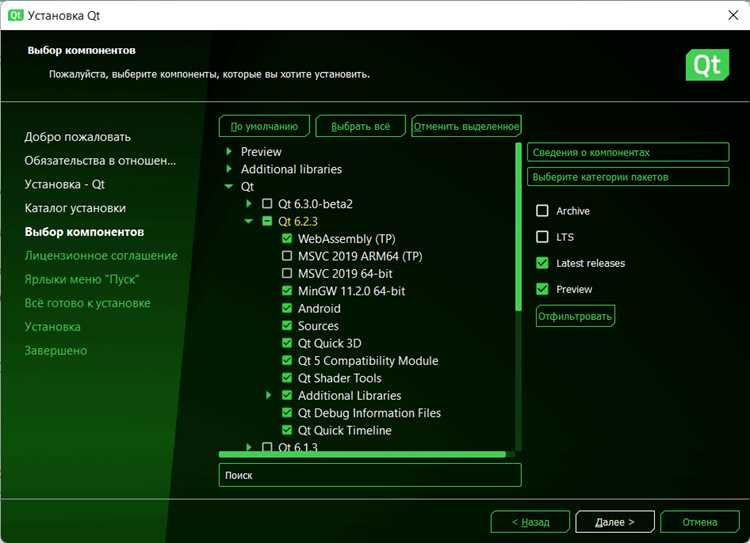
Task: Expand the Preview tree node arrow
Action: (x=229, y=151)
